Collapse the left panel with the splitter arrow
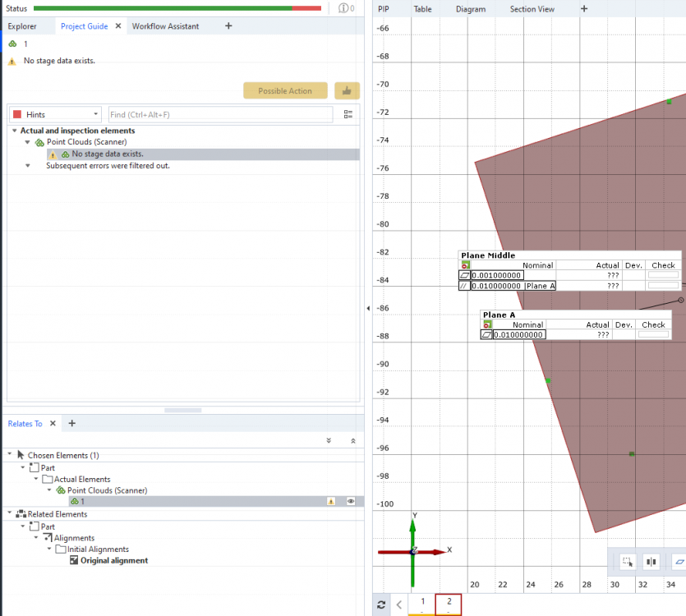Screen dimensions: 686x616 click(x=367, y=308)
